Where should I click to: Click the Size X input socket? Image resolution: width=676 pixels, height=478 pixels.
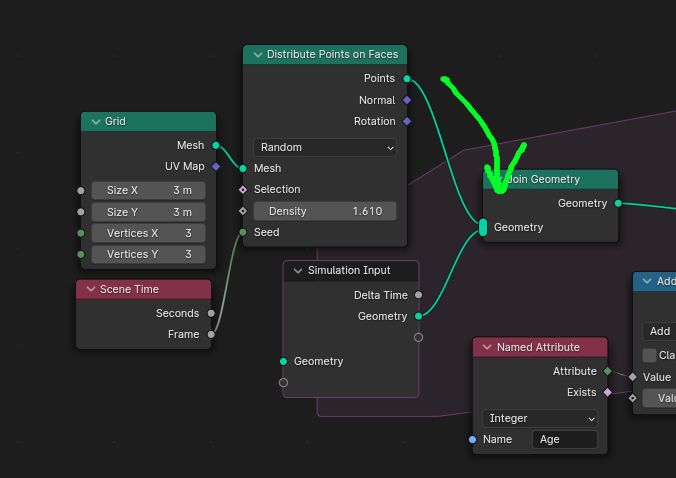81,191
